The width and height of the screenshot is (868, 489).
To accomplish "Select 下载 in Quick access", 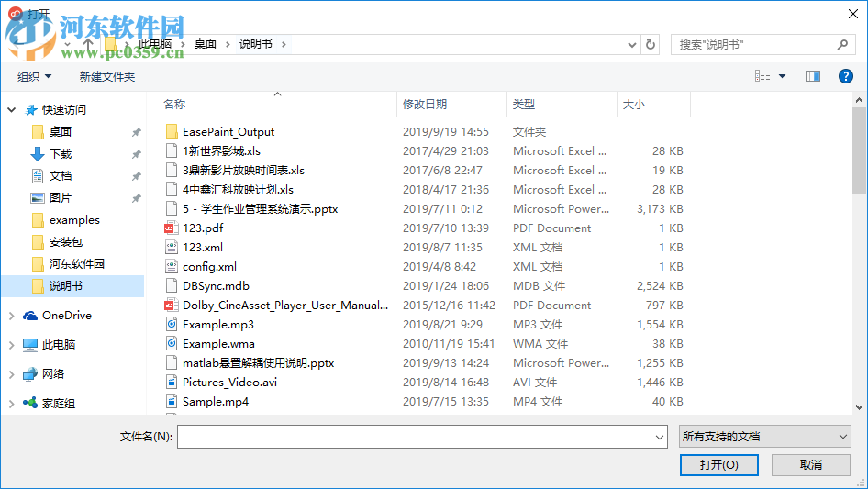I will (x=60, y=153).
